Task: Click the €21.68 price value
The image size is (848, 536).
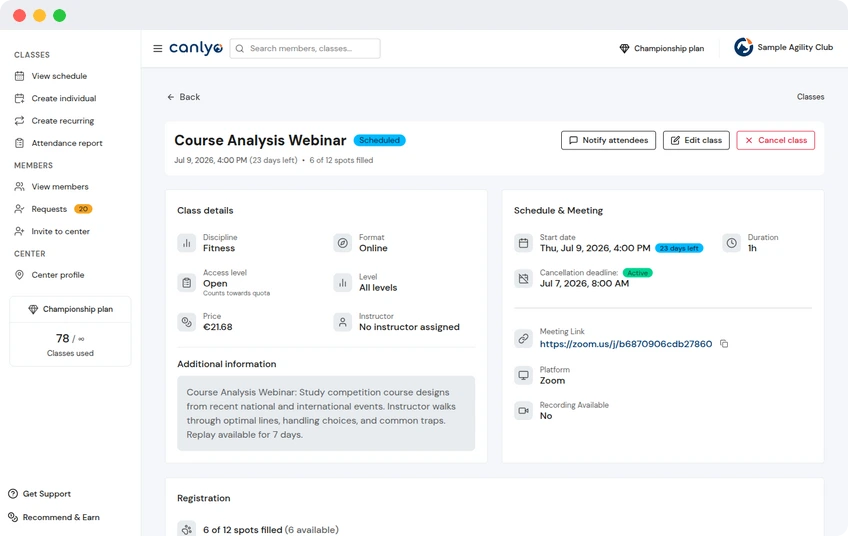Action: pyautogui.click(x=217, y=327)
